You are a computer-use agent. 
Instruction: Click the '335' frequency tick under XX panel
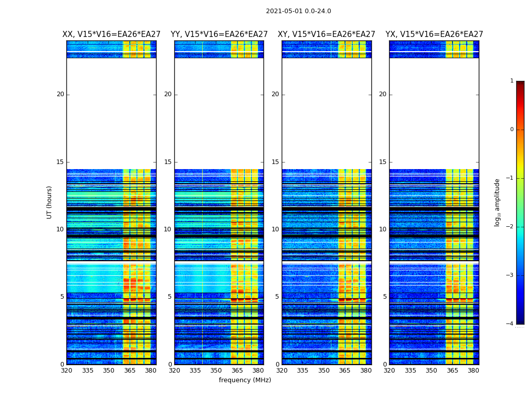point(88,371)
